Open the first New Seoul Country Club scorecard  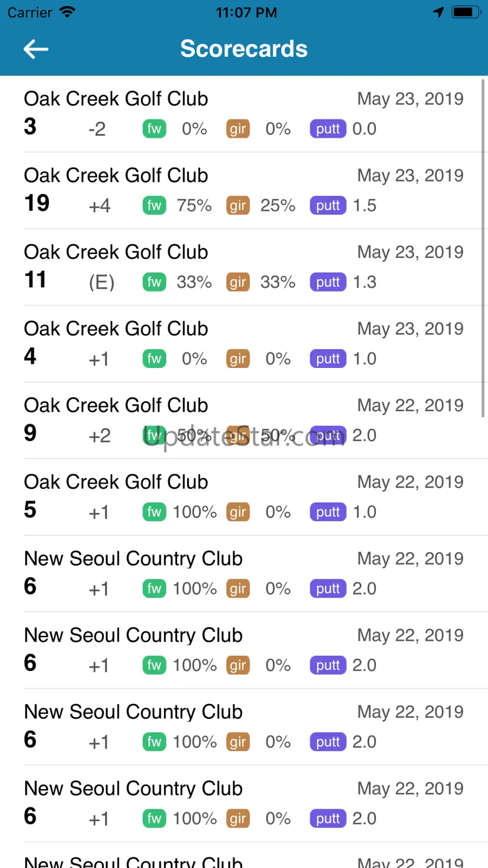[243, 573]
